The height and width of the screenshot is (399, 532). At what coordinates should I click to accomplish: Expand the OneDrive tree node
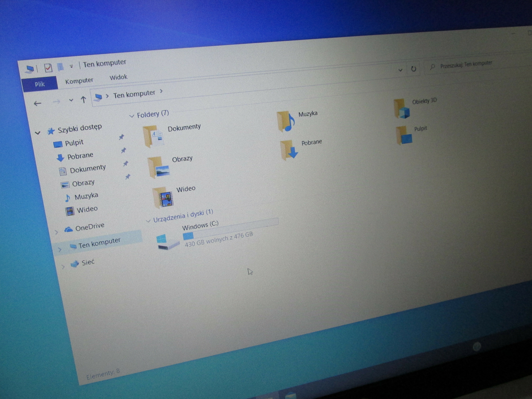click(x=57, y=232)
